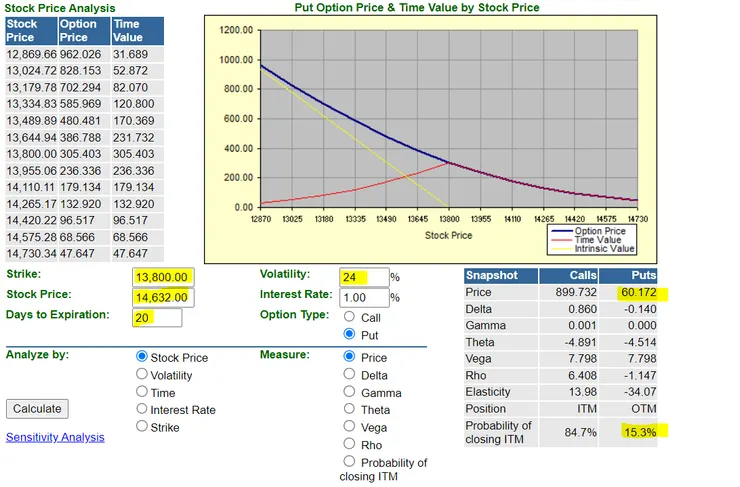This screenshot has width=740, height=487.
Task: Choose Analyze by Time
Action: 142,391
